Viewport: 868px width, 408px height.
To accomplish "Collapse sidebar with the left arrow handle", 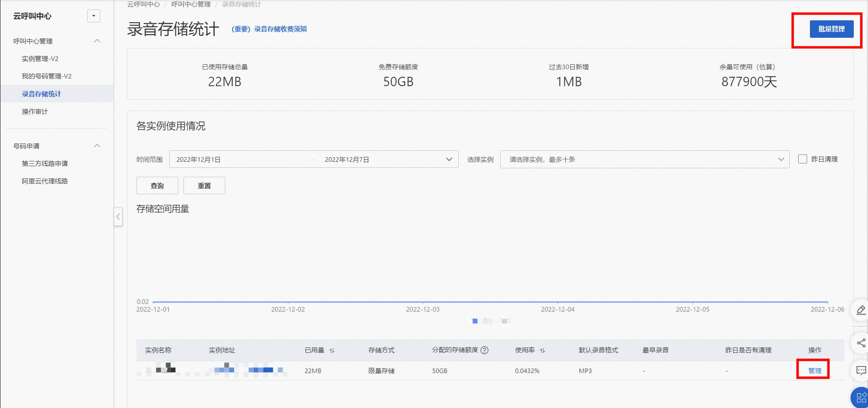I will pos(118,217).
